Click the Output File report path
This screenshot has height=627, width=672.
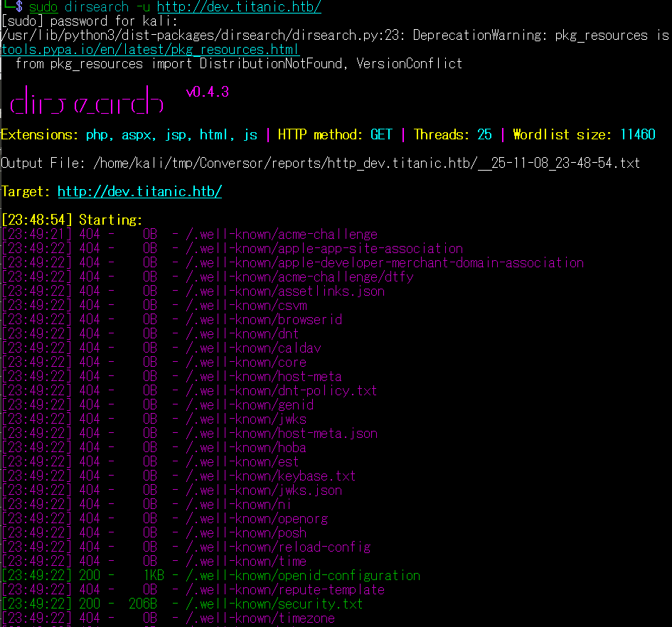coord(367,164)
